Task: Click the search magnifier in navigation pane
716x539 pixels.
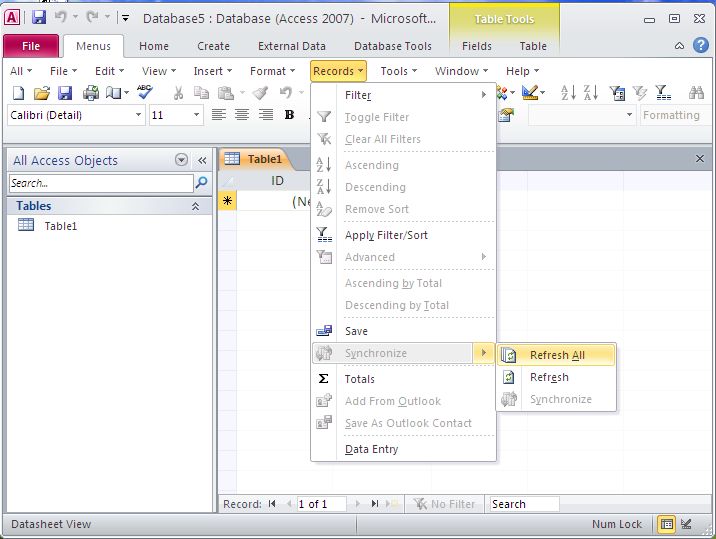Action: click(x=201, y=183)
